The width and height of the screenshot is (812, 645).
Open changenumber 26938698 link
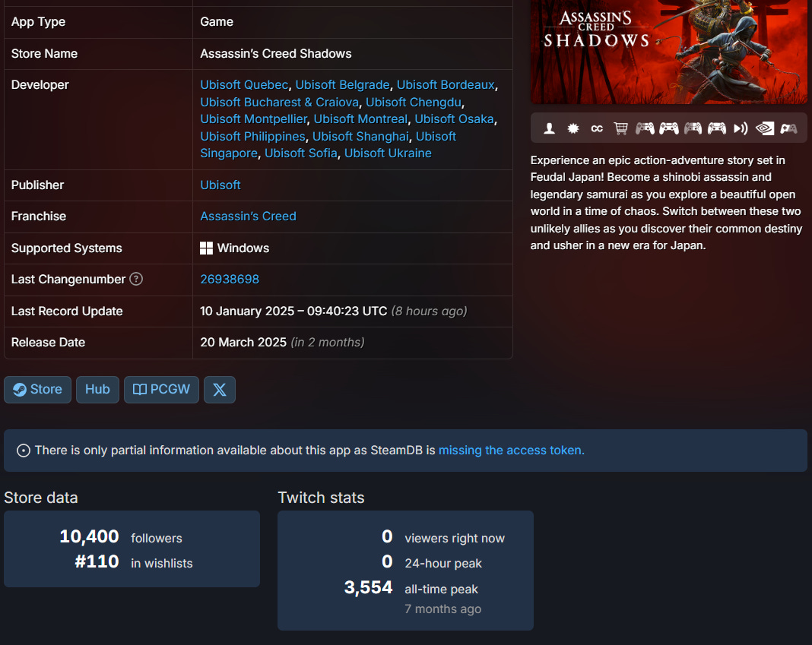point(230,279)
